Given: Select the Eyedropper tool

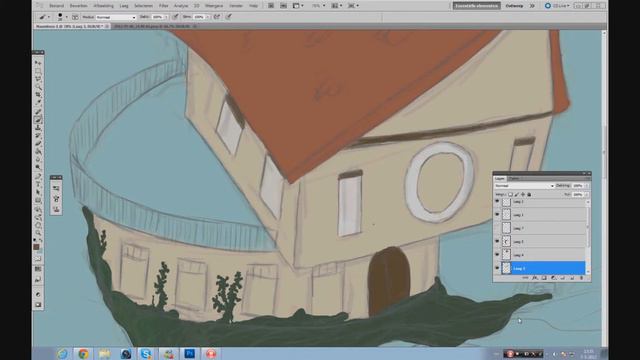Looking at the screenshot, I should (38, 103).
